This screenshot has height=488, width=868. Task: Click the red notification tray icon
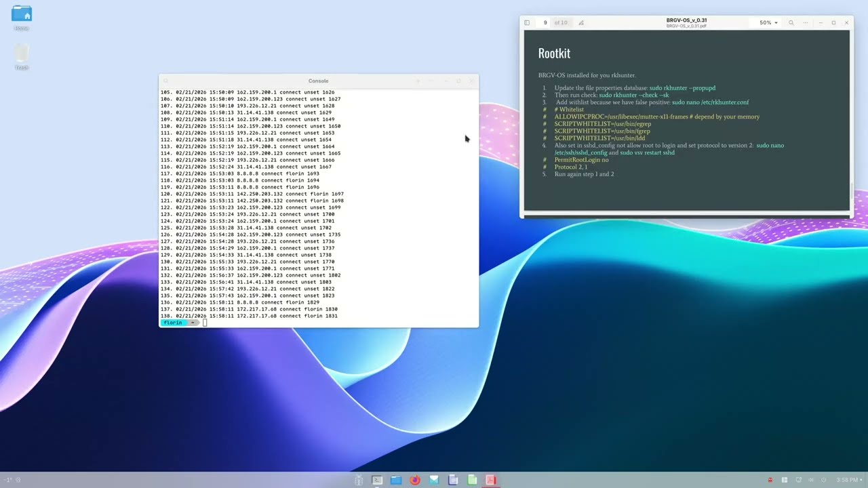coord(770,480)
